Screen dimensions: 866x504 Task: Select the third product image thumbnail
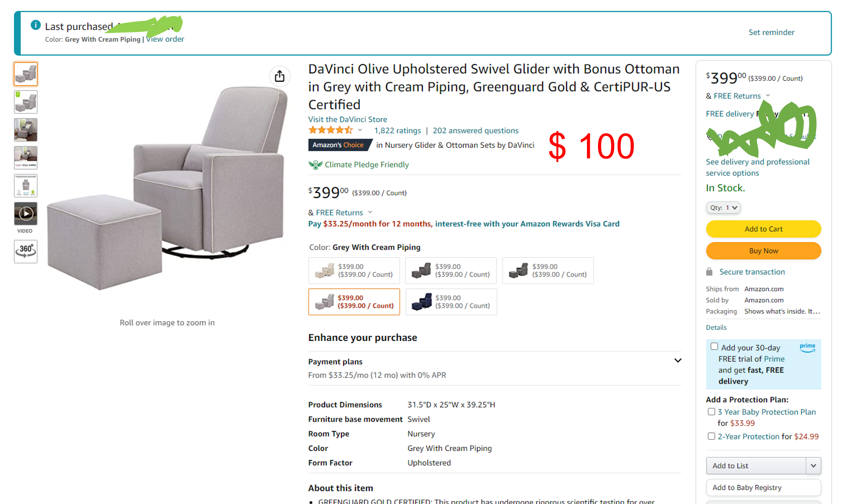pyautogui.click(x=26, y=130)
